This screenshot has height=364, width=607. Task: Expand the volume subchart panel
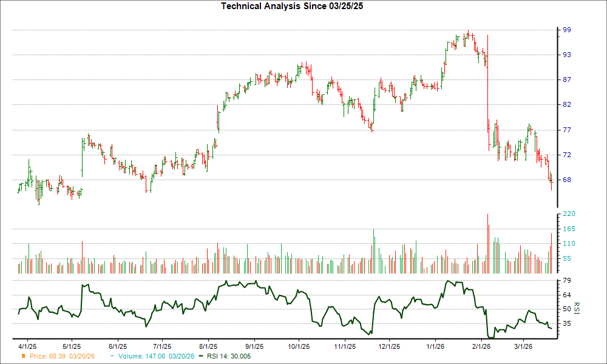pyautogui.click(x=285, y=243)
